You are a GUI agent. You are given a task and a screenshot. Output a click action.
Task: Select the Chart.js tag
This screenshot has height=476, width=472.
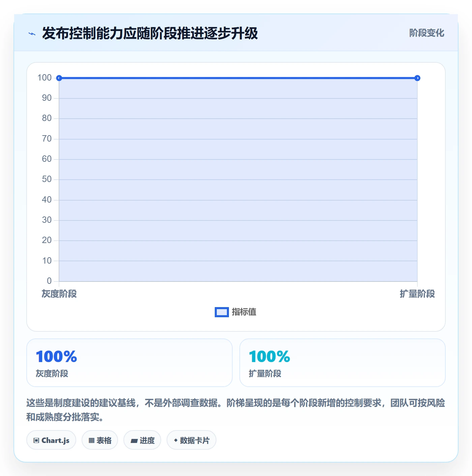click(x=51, y=440)
